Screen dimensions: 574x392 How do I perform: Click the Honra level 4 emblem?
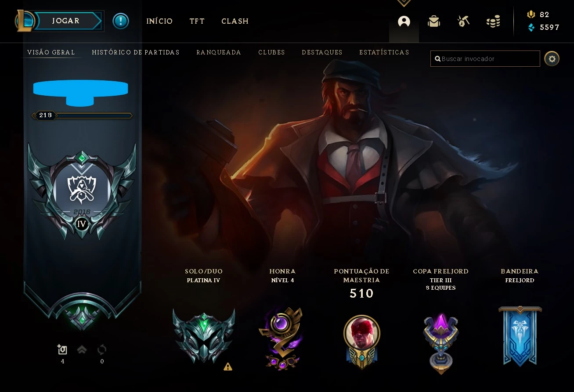pyautogui.click(x=281, y=338)
